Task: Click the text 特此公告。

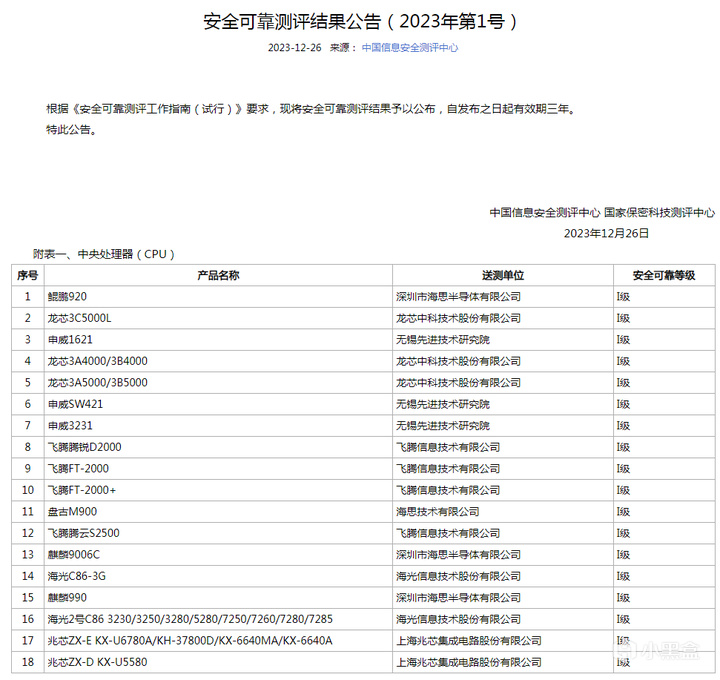Action: tap(72, 130)
